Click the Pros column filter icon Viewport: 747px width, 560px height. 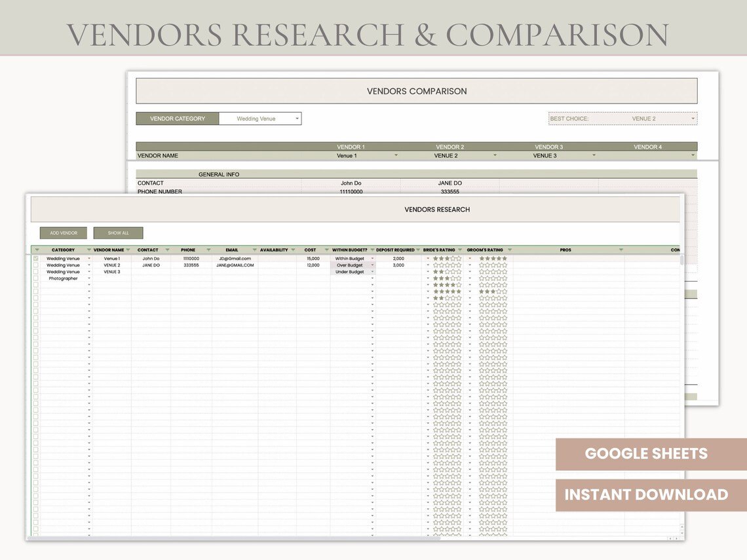(621, 250)
